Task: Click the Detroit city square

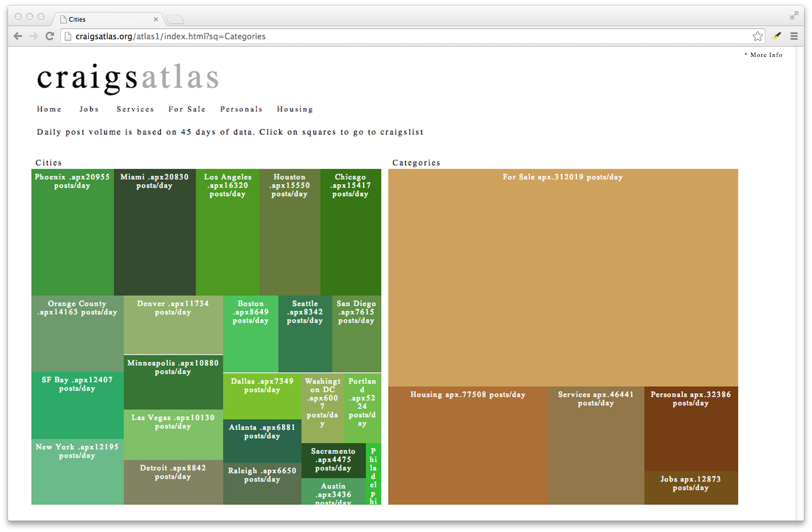Action: coord(173,482)
